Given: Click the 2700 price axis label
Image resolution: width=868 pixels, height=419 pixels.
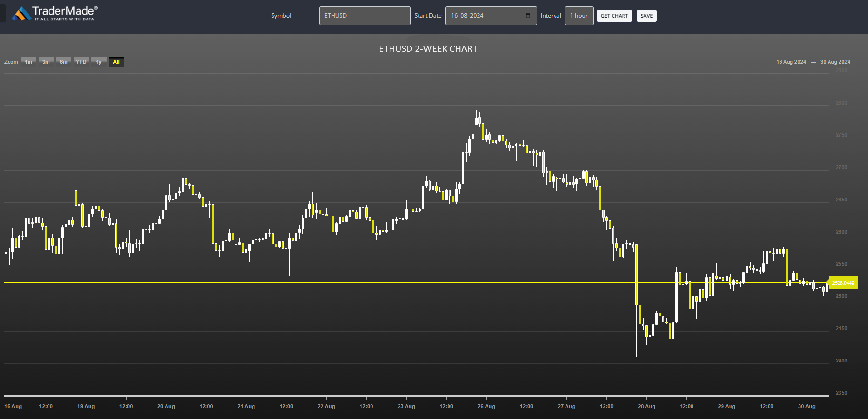Looking at the screenshot, I should (841, 167).
